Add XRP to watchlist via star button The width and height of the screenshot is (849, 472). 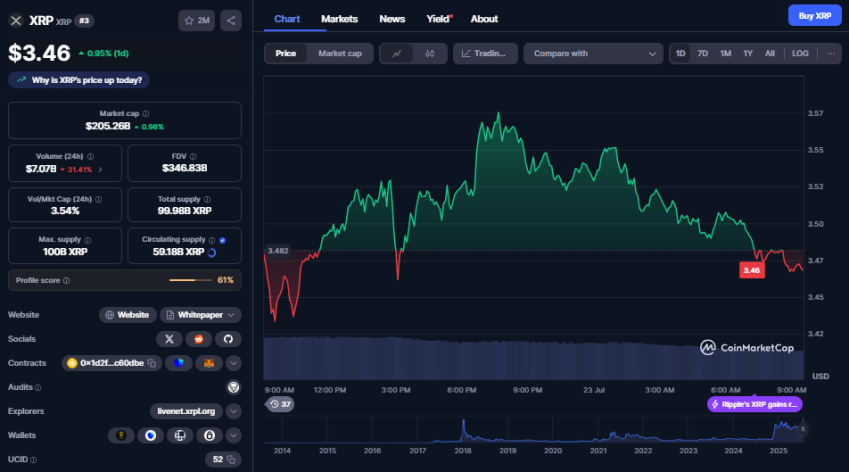click(x=197, y=20)
